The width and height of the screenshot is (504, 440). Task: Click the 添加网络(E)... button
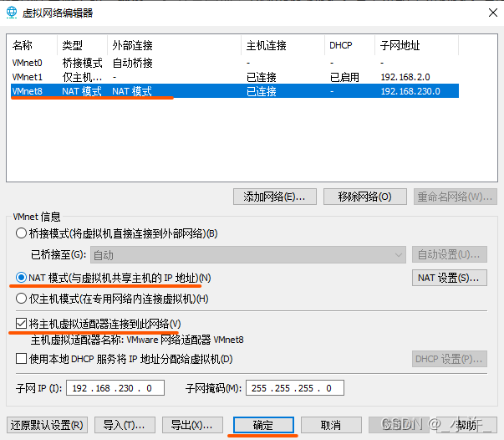coord(275,197)
